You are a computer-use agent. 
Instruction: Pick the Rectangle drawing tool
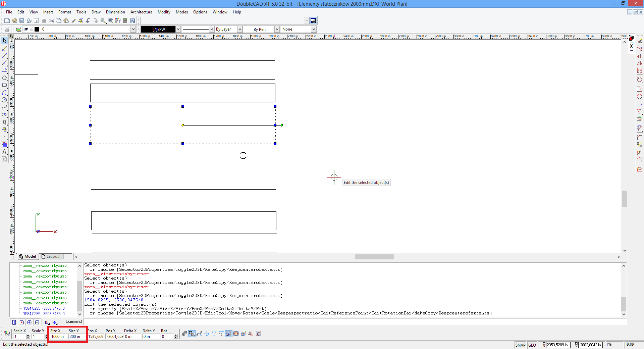(4, 85)
